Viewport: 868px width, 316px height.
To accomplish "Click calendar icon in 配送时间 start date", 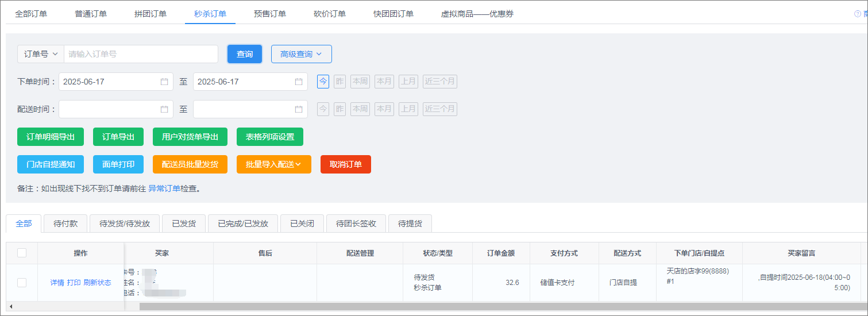I will 164,109.
